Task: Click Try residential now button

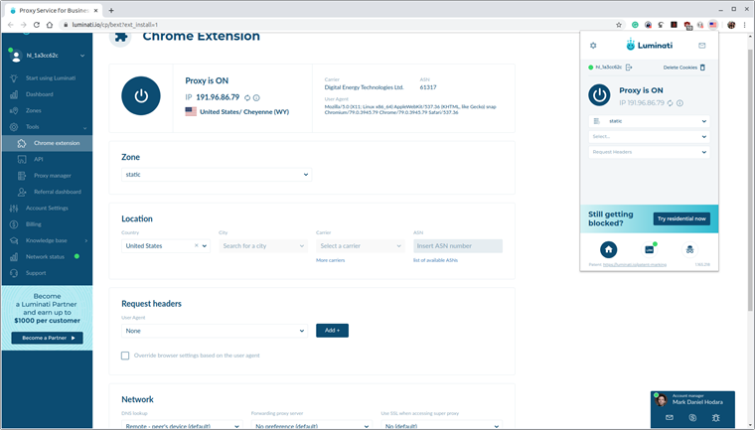Action: coord(681,219)
